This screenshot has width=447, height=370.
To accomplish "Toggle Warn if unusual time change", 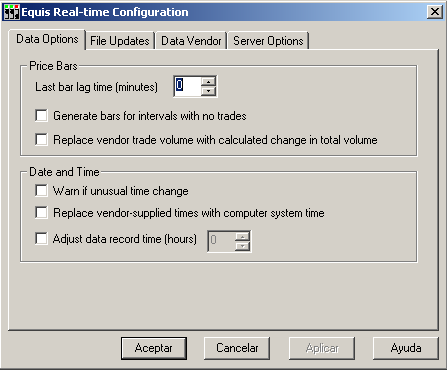I will [x=41, y=191].
